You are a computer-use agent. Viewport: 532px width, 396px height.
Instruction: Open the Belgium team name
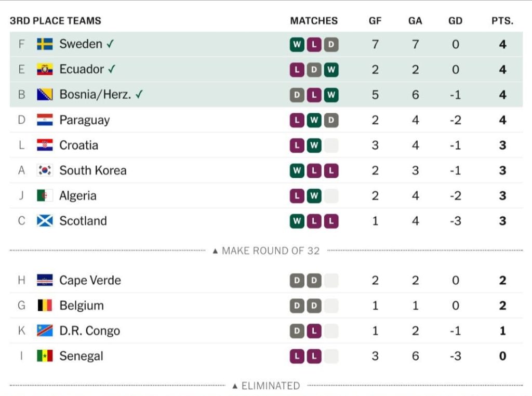(x=82, y=306)
